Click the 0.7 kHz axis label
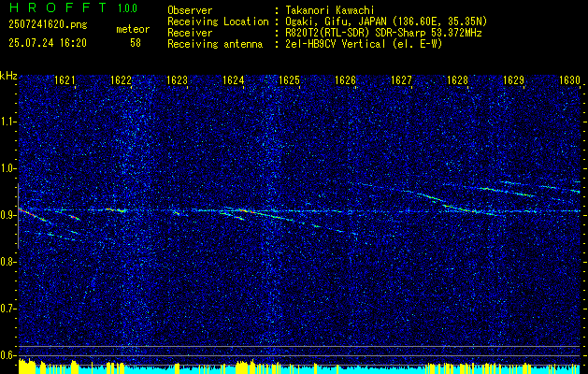 7,309
